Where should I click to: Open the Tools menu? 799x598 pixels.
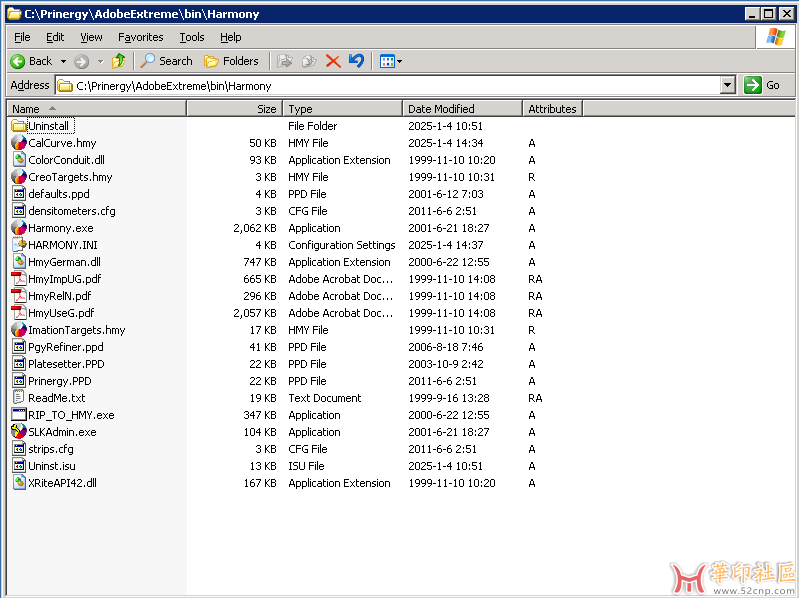click(x=192, y=37)
